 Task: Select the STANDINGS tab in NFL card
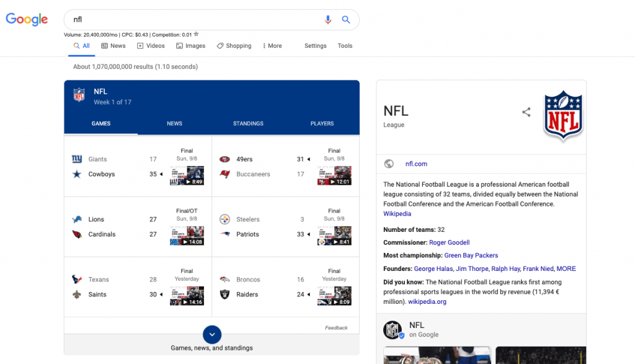tap(248, 123)
